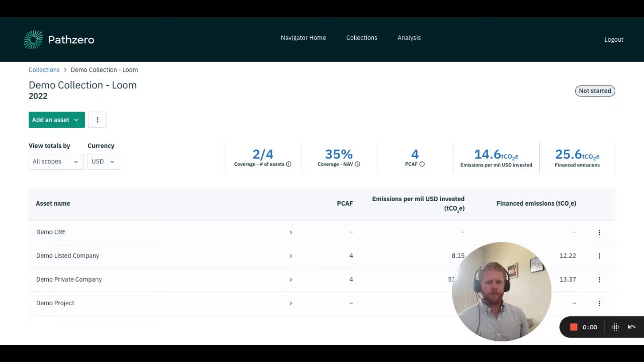644x362 pixels.
Task: Click the PCAF summary value of 4
Action: coord(415,154)
